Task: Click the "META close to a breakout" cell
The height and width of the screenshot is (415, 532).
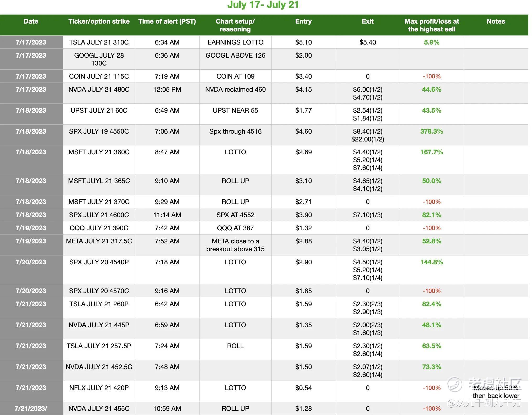Action: (235, 245)
